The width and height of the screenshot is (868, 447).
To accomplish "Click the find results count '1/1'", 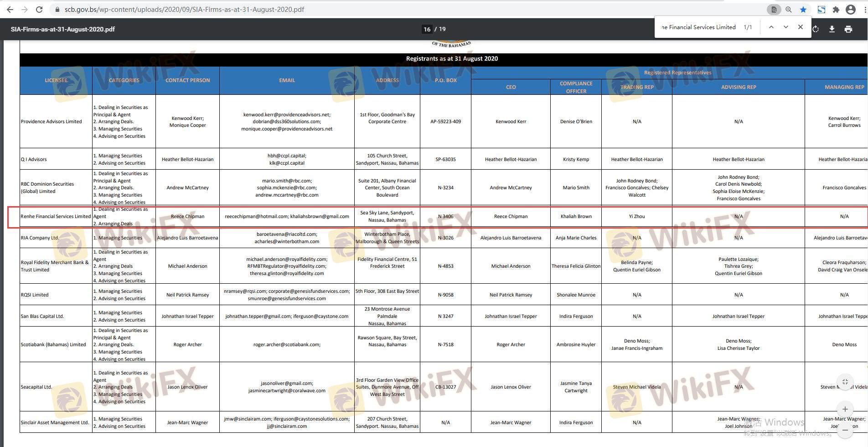I will click(748, 27).
